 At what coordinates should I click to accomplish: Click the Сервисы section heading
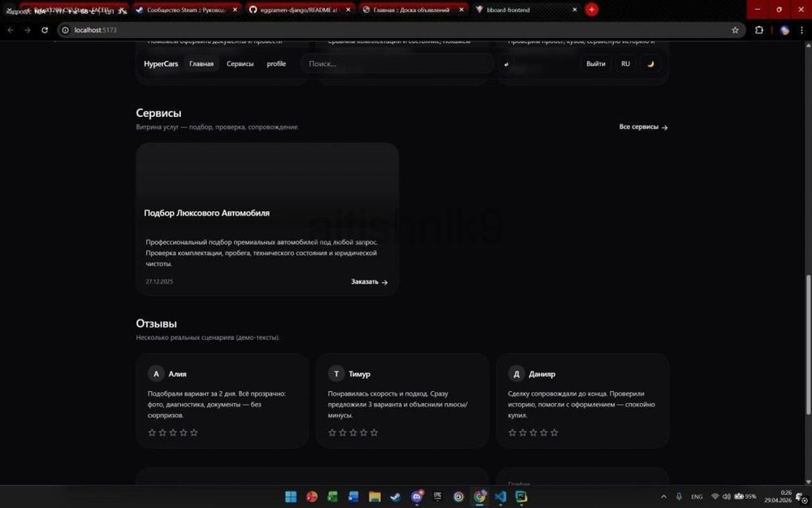pos(158,113)
